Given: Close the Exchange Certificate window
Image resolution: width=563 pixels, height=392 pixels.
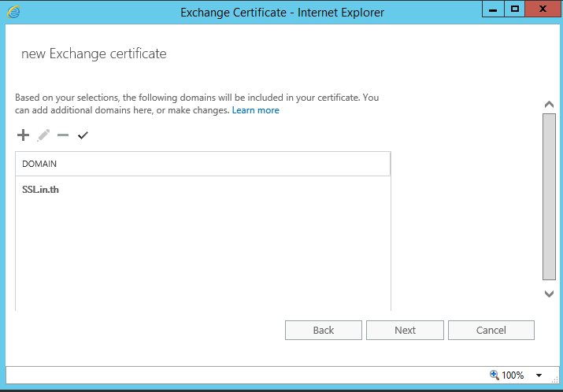Looking at the screenshot, I should point(543,9).
